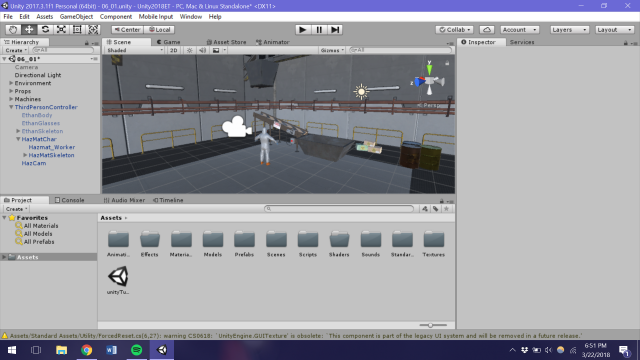Open the Layers dropdown
The width and height of the screenshot is (640, 360).
(x=569, y=30)
